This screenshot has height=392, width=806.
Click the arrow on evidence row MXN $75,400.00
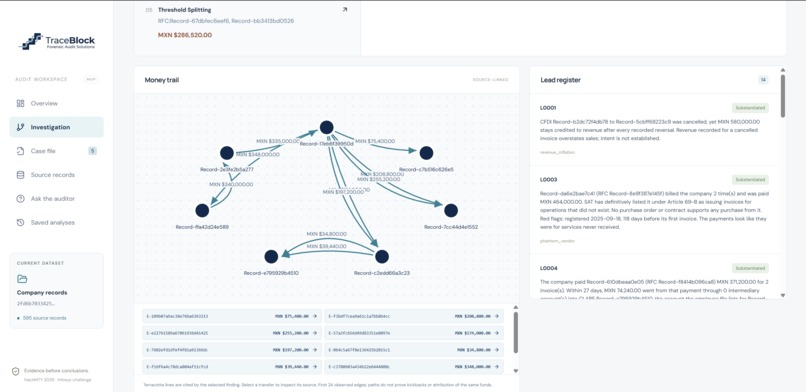(314, 316)
